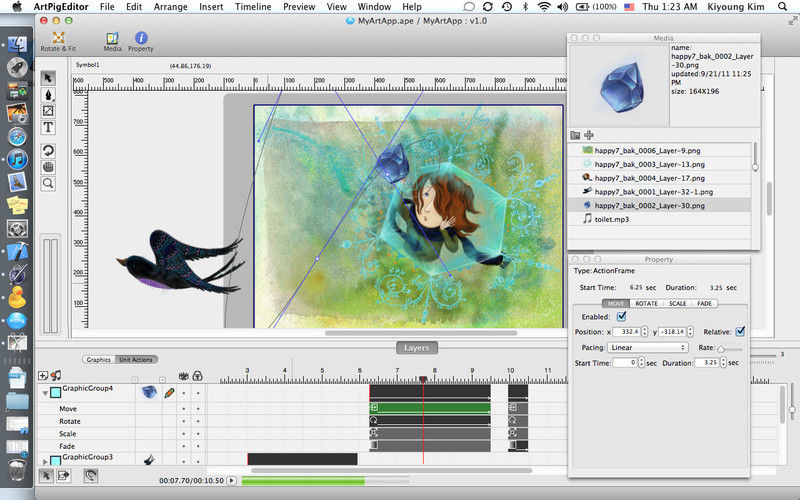This screenshot has height=500, width=800.
Task: Open the Preview menu
Action: [x=299, y=7]
